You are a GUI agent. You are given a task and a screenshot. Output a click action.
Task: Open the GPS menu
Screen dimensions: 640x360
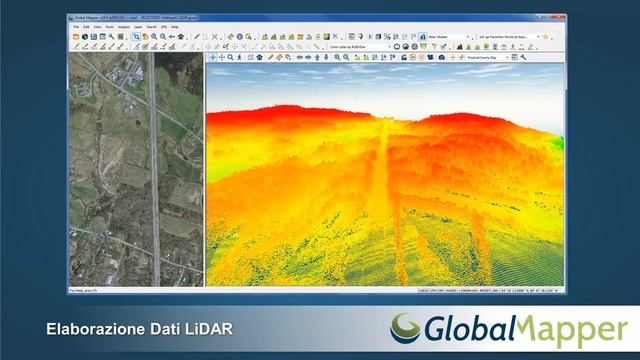[164, 27]
